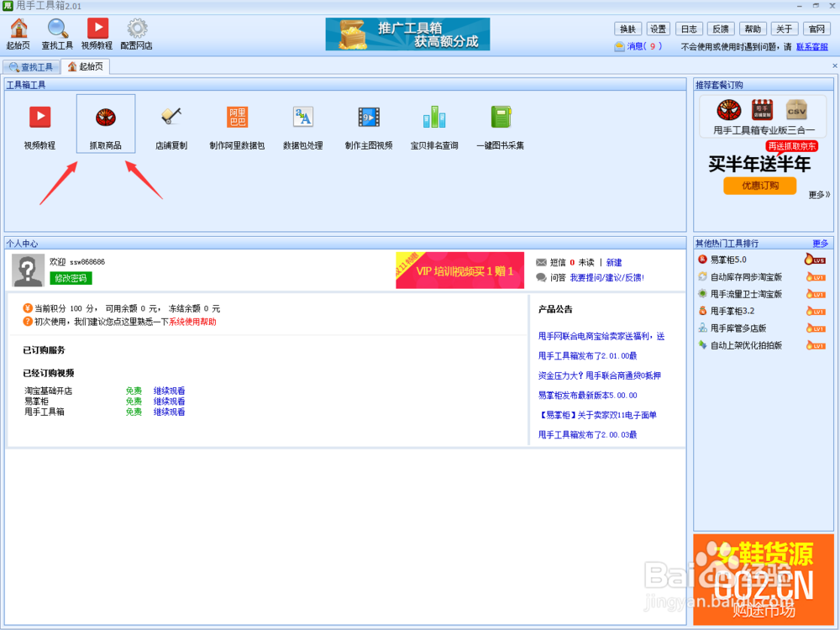Open the 制作阿里数据包 tool

237,127
